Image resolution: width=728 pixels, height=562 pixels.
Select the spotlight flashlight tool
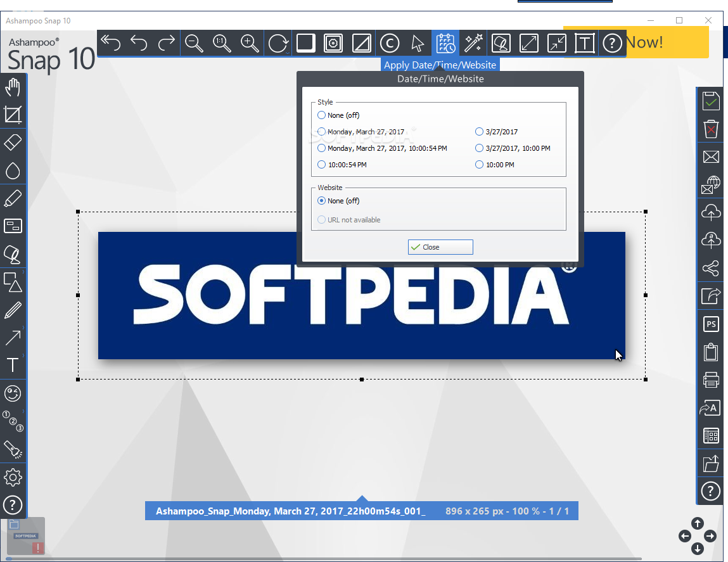13,449
